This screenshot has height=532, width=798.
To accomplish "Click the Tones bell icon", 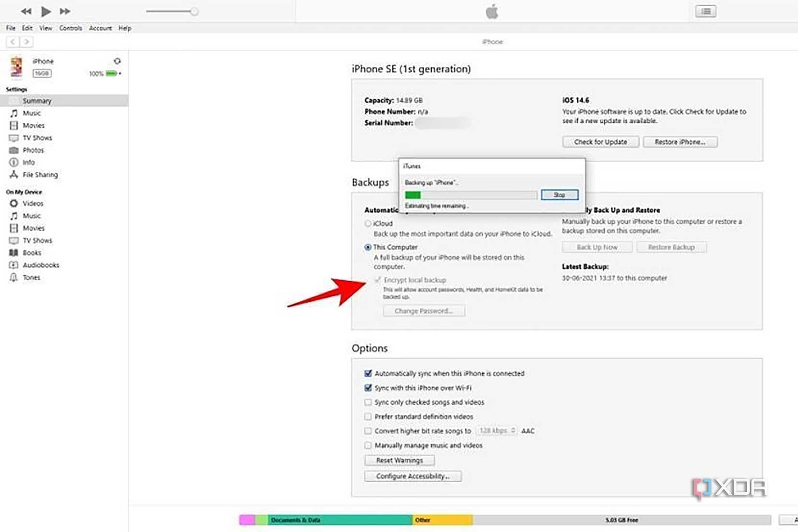I will 14,278.
